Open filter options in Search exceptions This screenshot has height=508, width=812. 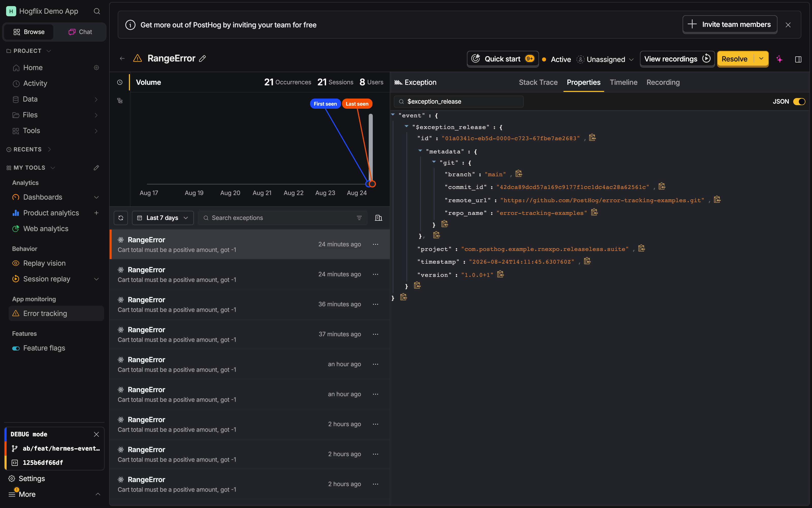click(359, 218)
